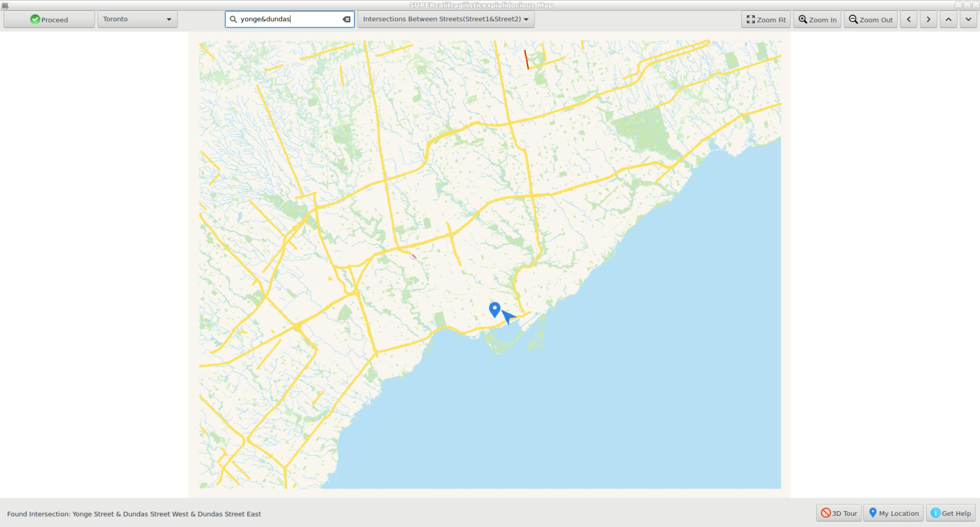Pan map right with arrow
The width and height of the screenshot is (980, 527).
coord(928,19)
